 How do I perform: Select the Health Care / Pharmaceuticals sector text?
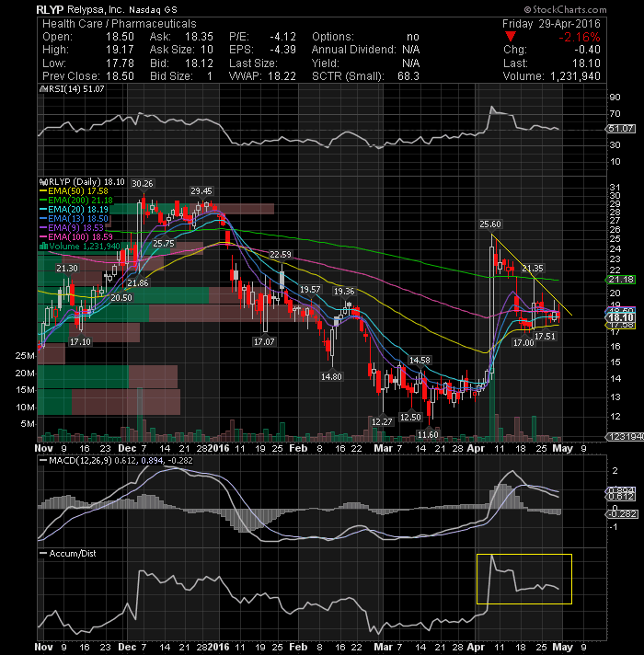tap(119, 24)
